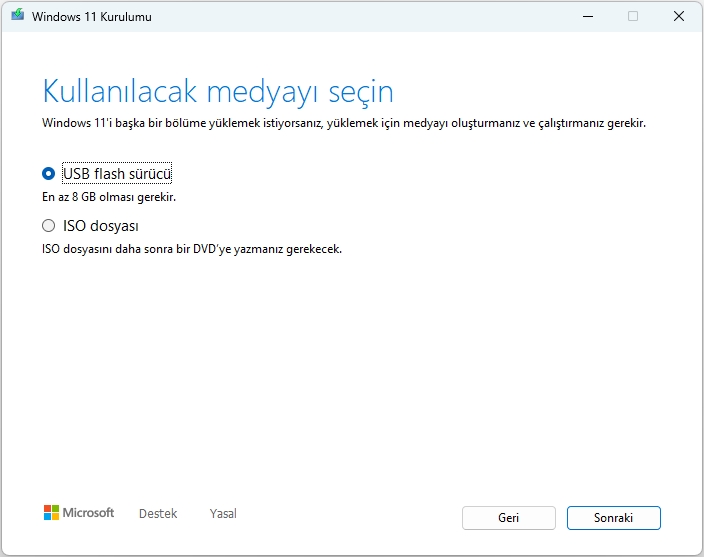Click the sentence beginning 'Windows 11'i başka bir bölüme'
This screenshot has width=704, height=557.
(x=344, y=123)
